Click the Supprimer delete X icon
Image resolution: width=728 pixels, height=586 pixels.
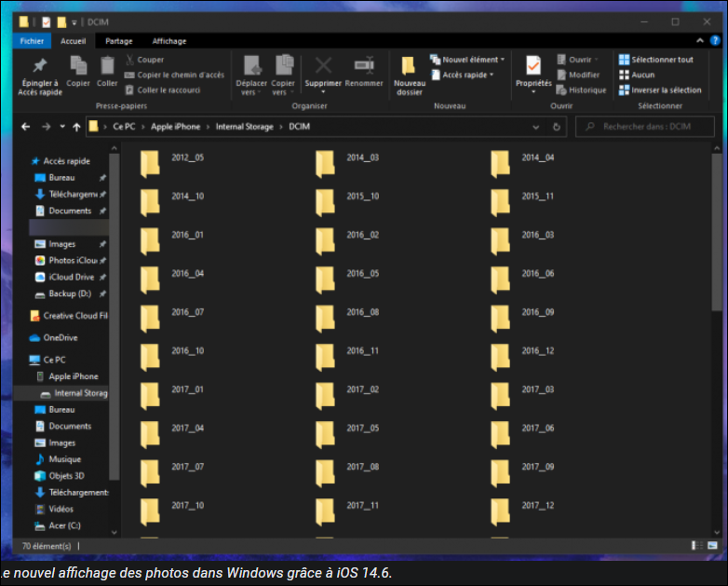click(x=323, y=67)
